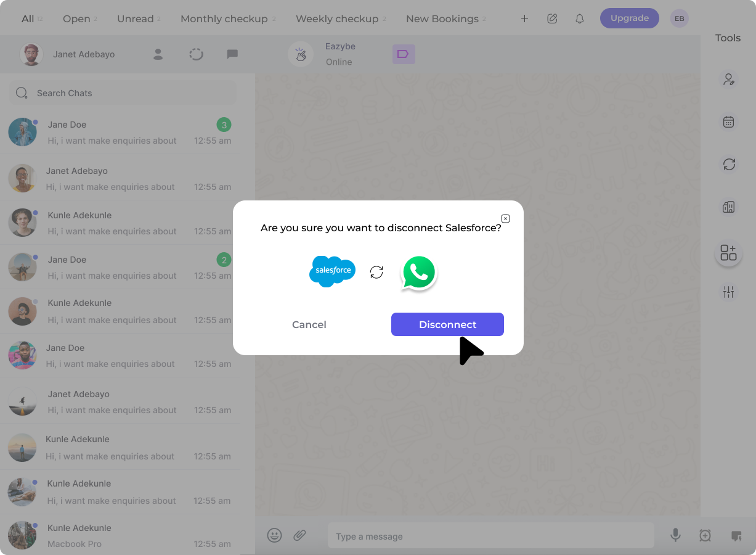Open the calendar scheduler tool
Viewport: 756px width, 555px height.
coord(728,121)
